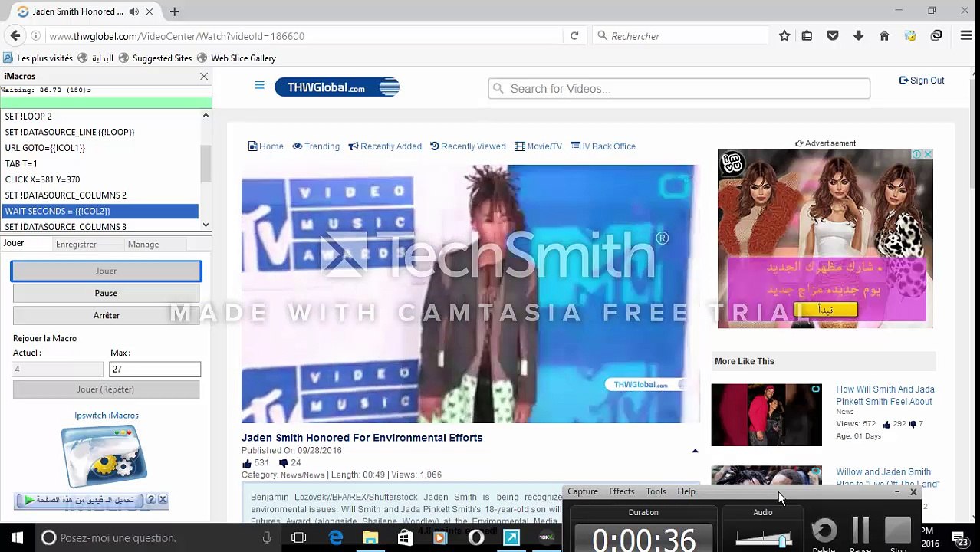
Task: Collapse video description with caret arrow
Action: [695, 451]
